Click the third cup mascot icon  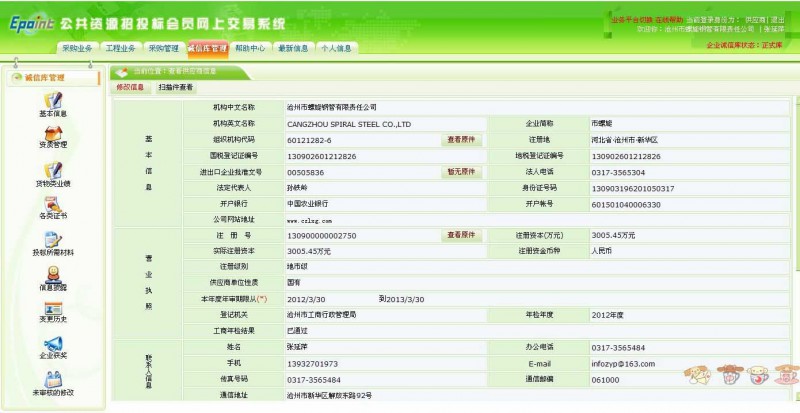tap(758, 375)
